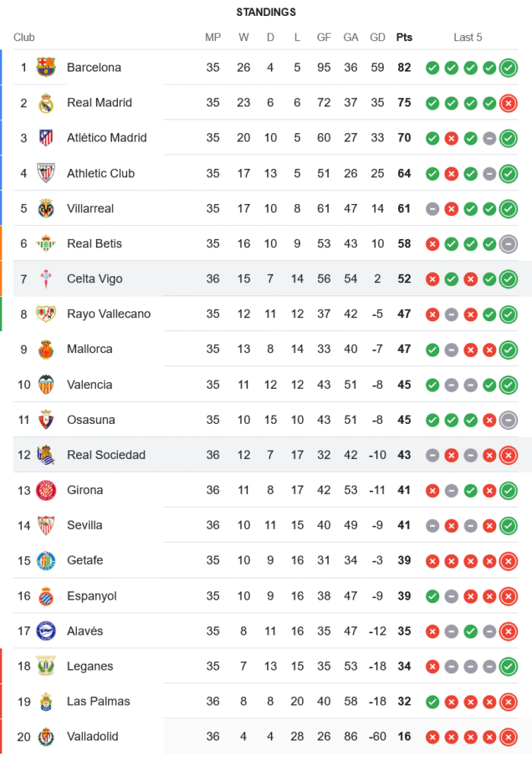The image size is (532, 761).
Task: Click the Las Palmas crest icon
Action: click(46, 701)
